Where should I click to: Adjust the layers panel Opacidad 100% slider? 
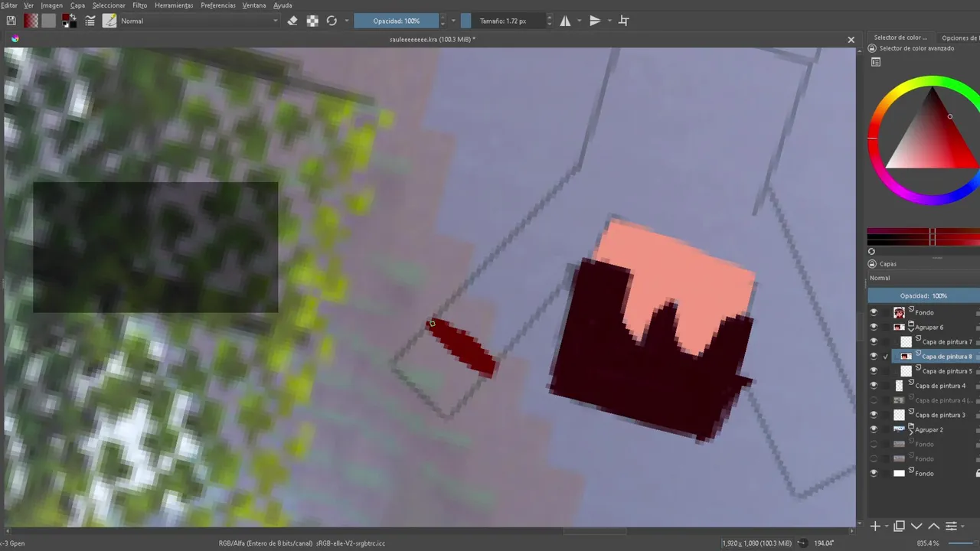pos(923,295)
